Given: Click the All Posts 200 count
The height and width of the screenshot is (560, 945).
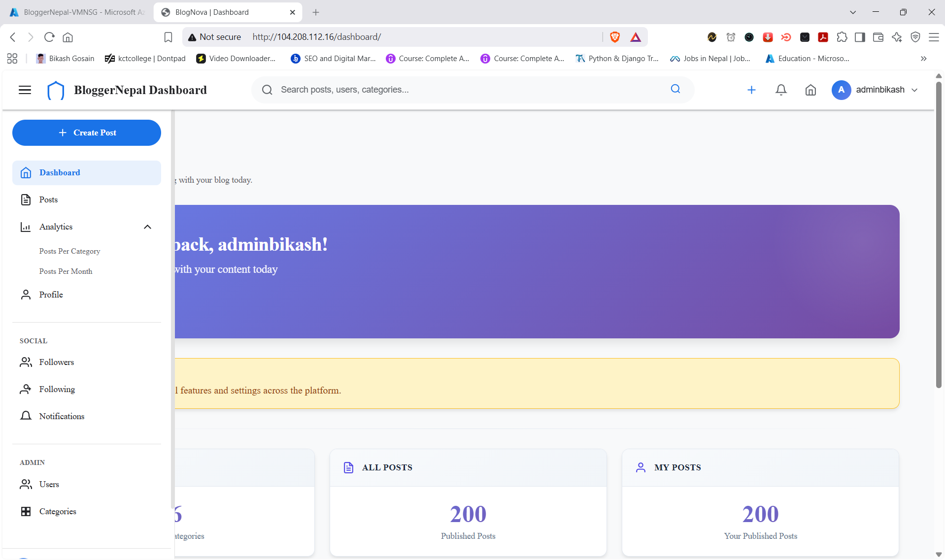Looking at the screenshot, I should [x=468, y=514].
